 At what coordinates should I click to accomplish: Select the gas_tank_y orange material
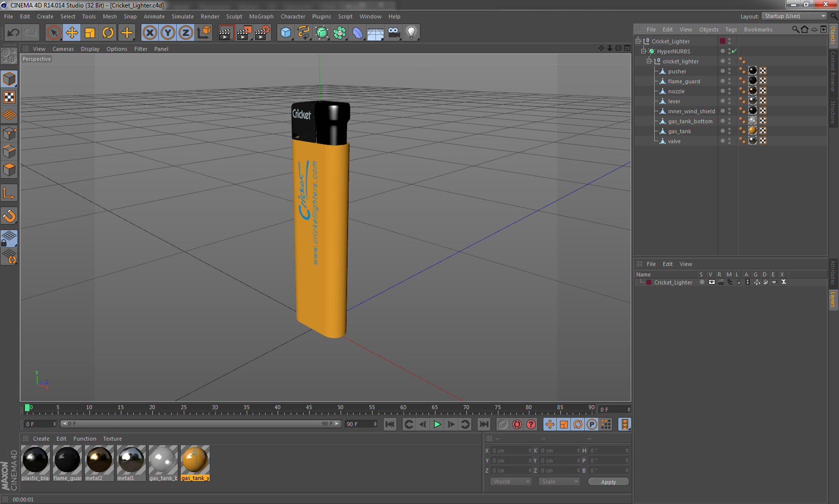pos(195,464)
